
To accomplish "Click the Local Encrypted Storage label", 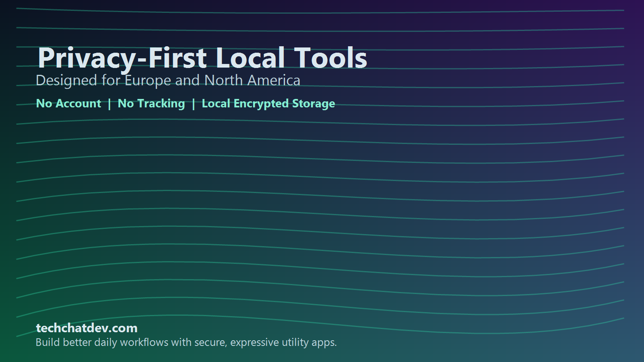I will pyautogui.click(x=268, y=103).
